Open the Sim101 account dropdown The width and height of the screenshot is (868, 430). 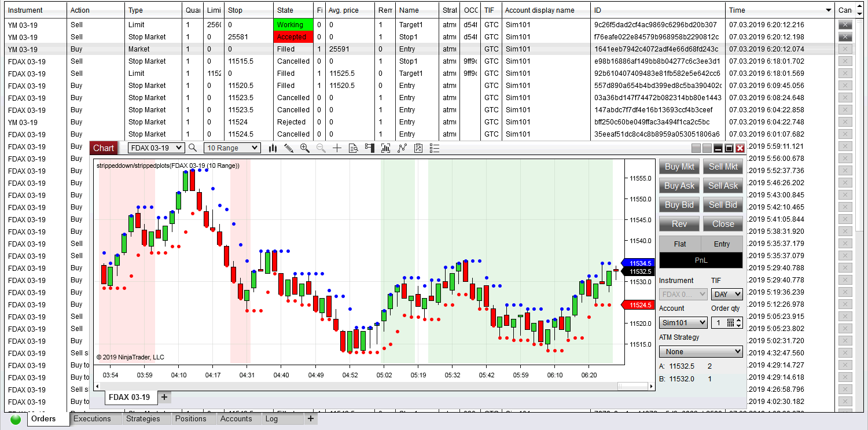[683, 322]
